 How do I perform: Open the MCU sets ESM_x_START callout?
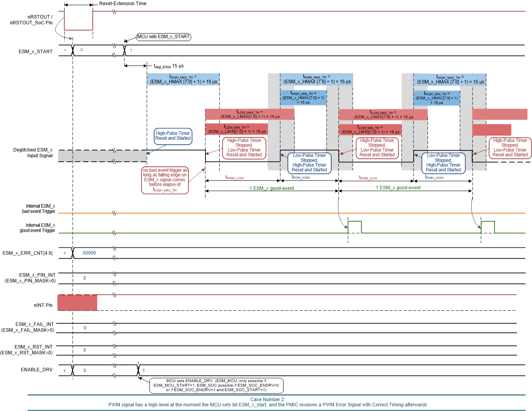point(164,37)
